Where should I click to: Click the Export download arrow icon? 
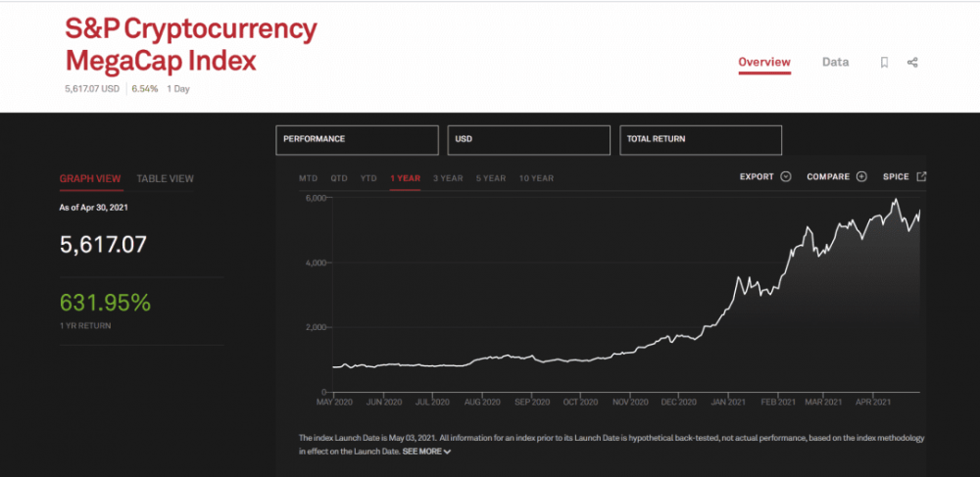pyautogui.click(x=786, y=177)
